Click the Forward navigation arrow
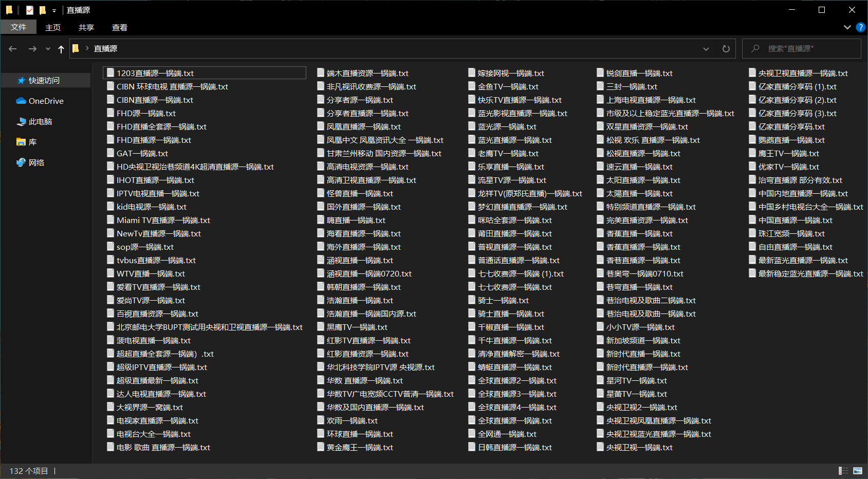868x479 pixels. click(x=32, y=49)
